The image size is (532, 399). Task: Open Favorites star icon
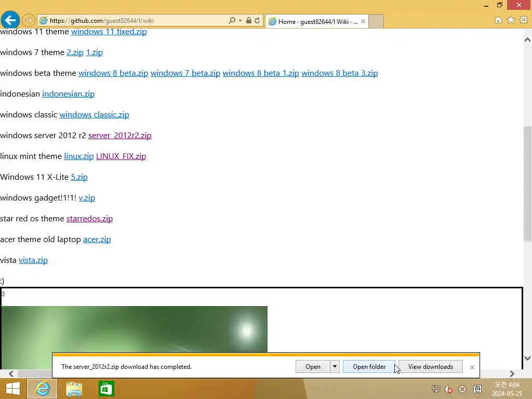(511, 20)
